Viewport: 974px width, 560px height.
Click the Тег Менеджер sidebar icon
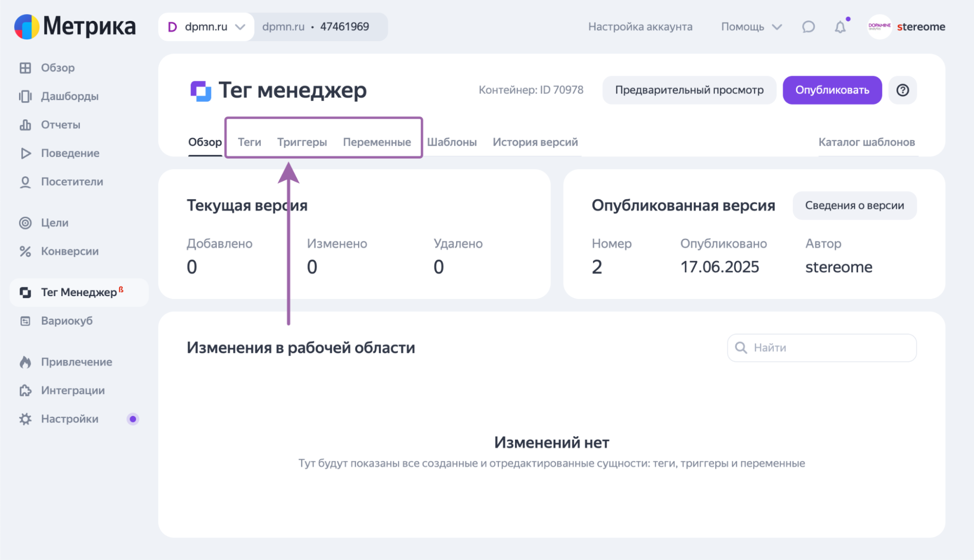coord(25,292)
